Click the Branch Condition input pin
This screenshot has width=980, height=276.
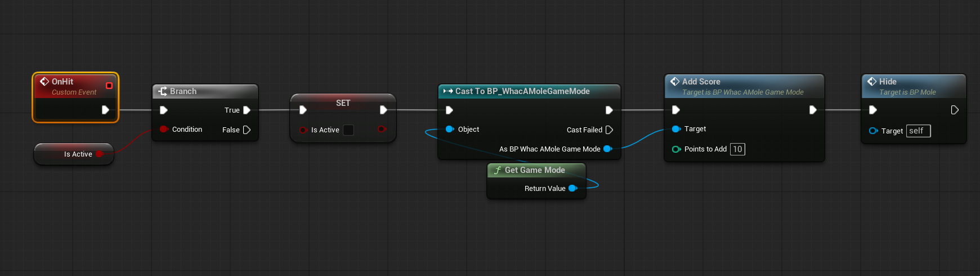(x=164, y=129)
